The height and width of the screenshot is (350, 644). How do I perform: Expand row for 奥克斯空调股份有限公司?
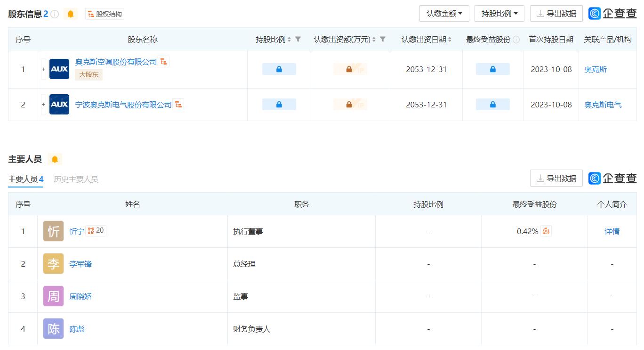coord(43,69)
